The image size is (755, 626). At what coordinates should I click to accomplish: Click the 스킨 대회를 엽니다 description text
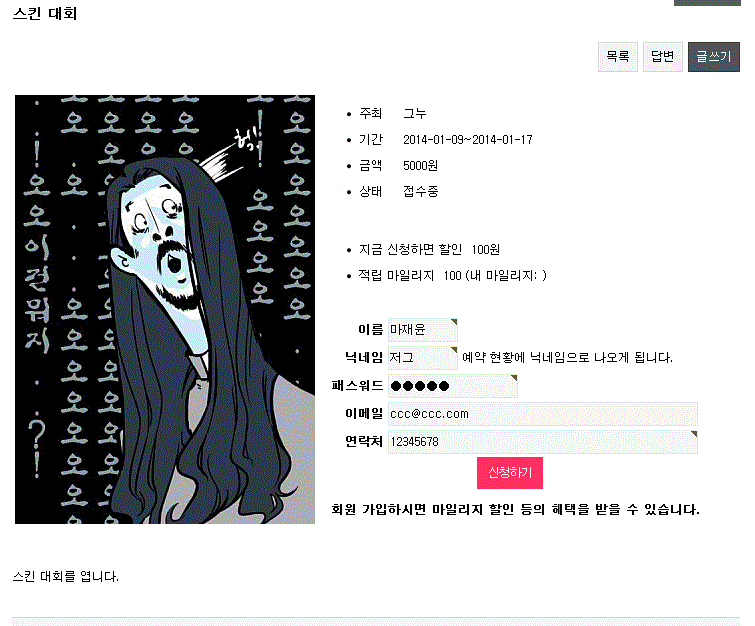(x=65, y=576)
